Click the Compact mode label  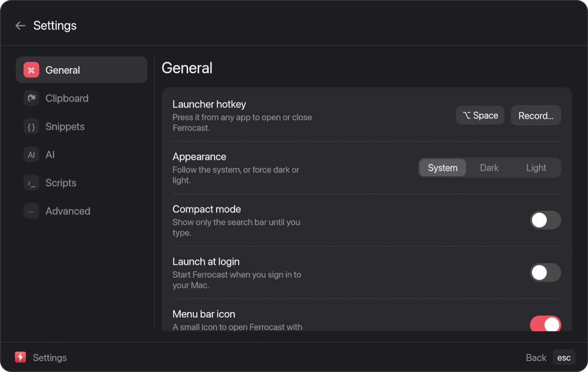click(x=207, y=209)
